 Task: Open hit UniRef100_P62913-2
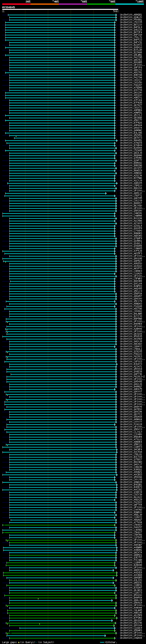[132, 377]
